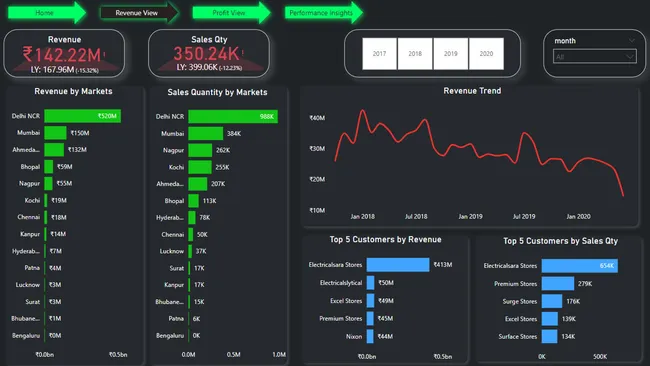Select the 2020 year slicer
This screenshot has width=650, height=366.
[486, 53]
